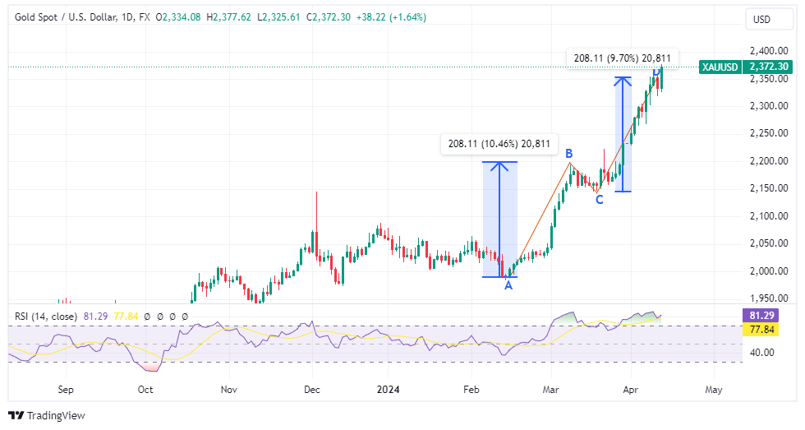Click the Sep time axis label
805x430 pixels.
(66, 389)
